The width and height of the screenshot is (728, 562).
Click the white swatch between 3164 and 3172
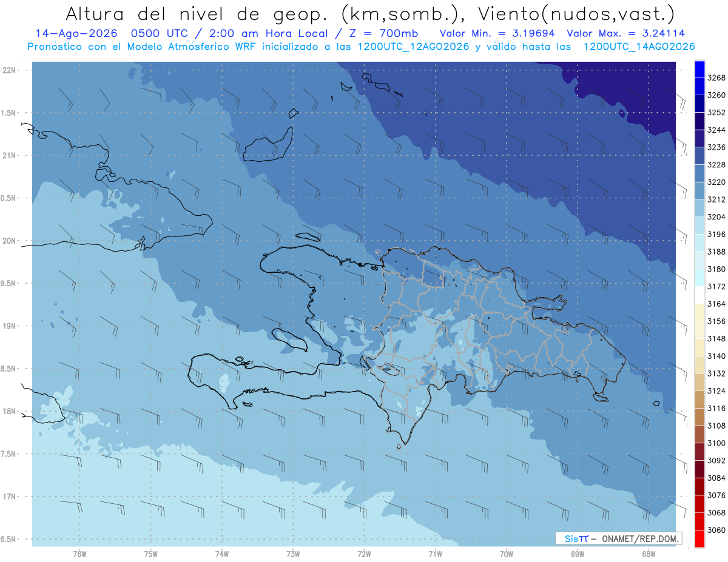(x=699, y=295)
